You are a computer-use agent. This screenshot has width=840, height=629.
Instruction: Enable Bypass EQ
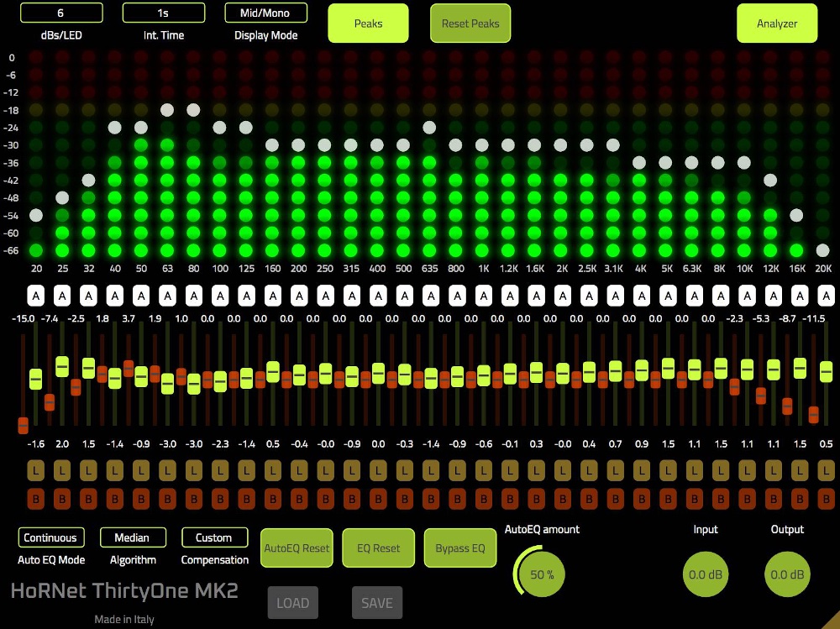pos(460,548)
